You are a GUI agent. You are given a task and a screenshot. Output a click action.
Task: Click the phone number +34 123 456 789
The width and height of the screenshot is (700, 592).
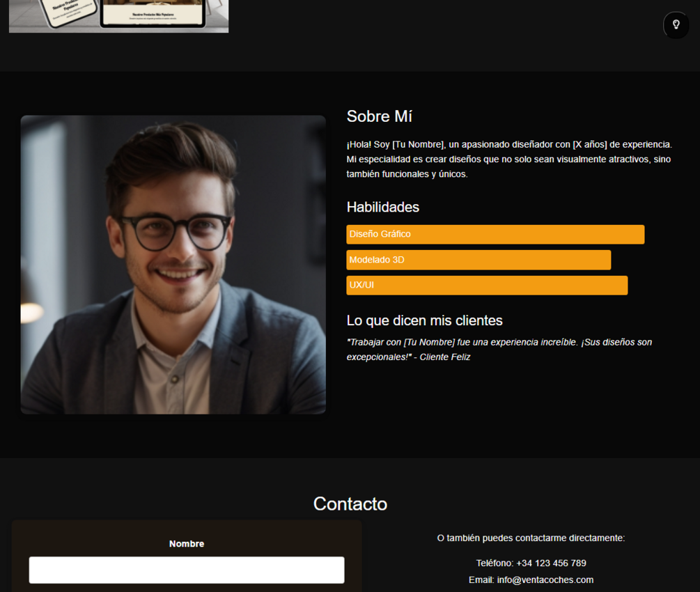coord(551,563)
